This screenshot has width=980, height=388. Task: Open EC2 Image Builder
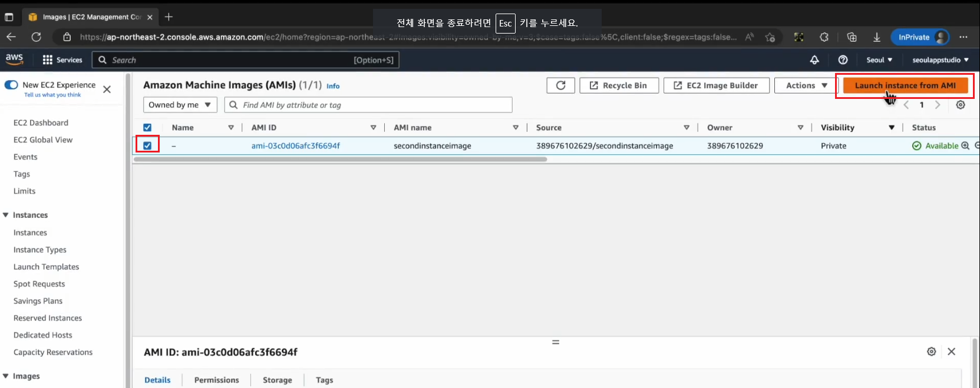point(716,85)
